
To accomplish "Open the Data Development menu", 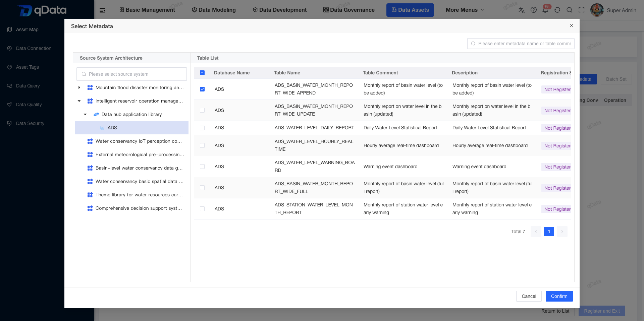I will (x=280, y=10).
